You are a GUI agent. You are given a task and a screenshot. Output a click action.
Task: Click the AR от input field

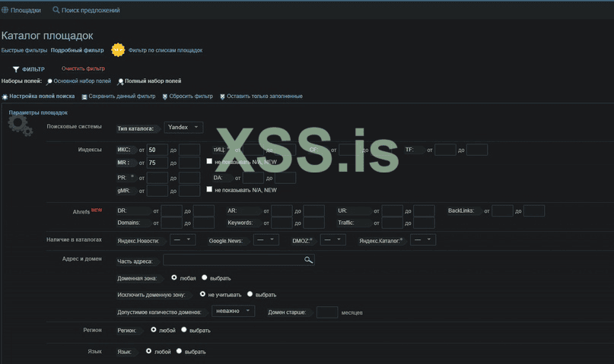282,210
